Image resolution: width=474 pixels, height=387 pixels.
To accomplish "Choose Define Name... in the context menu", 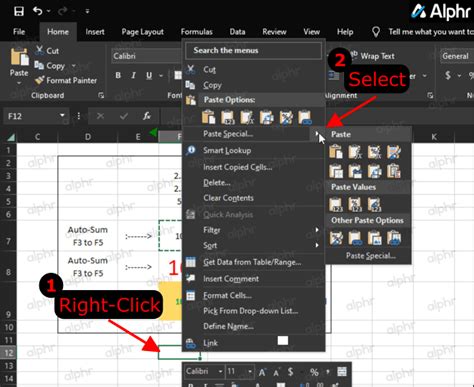I will point(254,326).
